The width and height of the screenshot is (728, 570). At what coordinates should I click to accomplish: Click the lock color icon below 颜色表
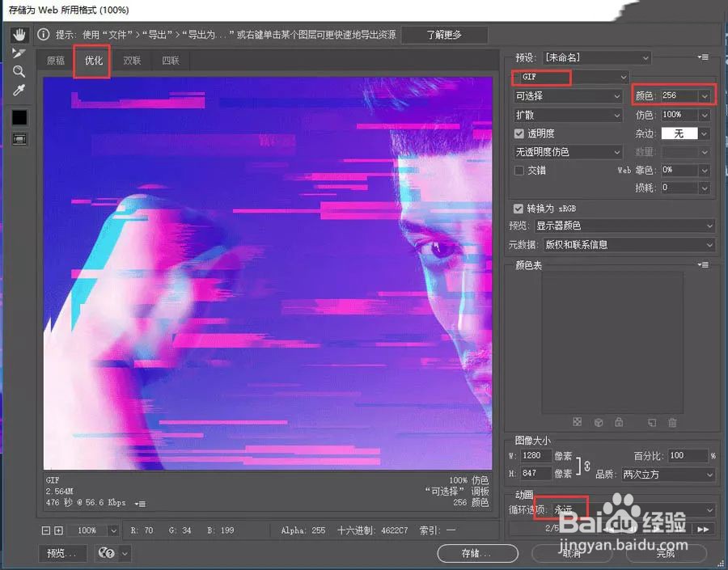tap(617, 422)
